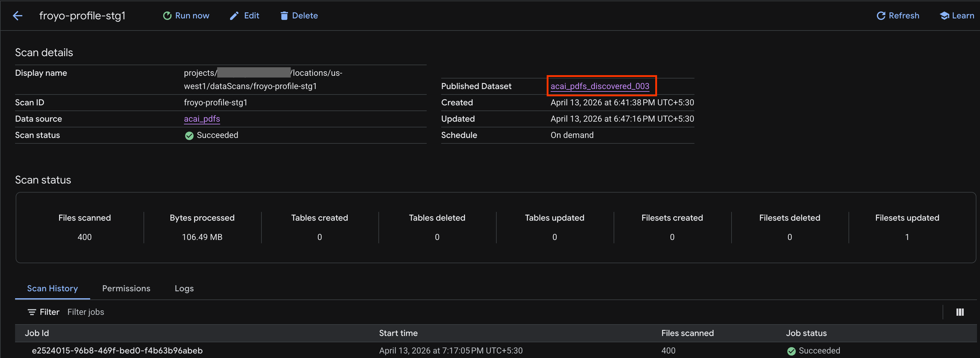Viewport: 980px width, 358px height.
Task: Click the Edit pencil icon
Action: (x=234, y=16)
